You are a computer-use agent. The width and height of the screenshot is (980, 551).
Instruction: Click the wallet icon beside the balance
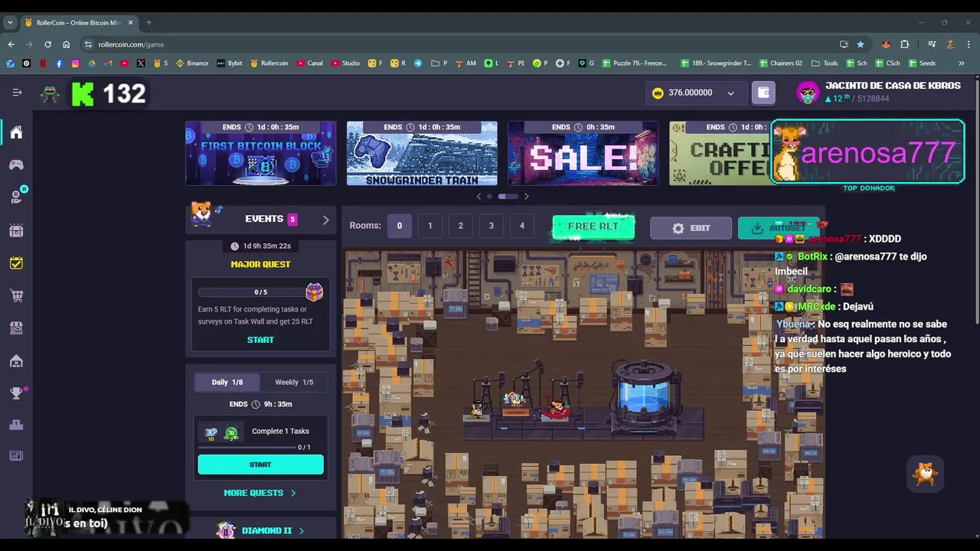(x=763, y=93)
